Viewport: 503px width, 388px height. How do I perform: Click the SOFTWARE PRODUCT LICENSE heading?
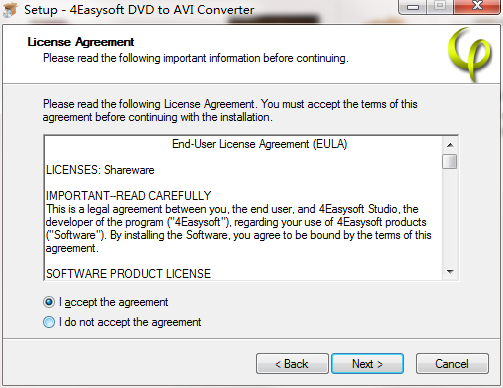tap(128, 274)
